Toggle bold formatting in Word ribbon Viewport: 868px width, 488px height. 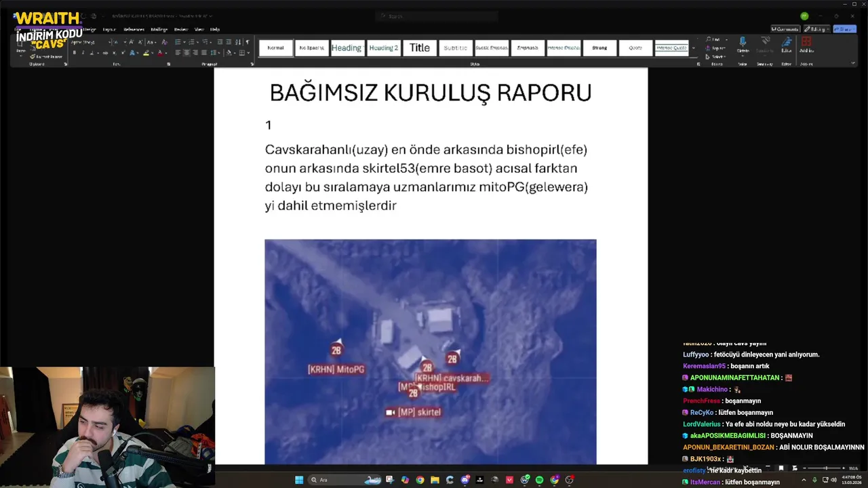click(x=74, y=52)
